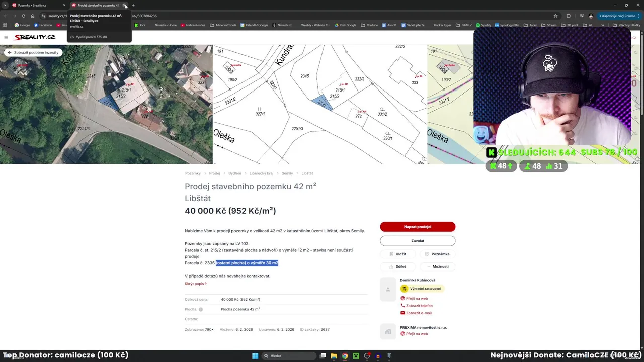Open the 3D print bookmark folder

tap(570, 25)
